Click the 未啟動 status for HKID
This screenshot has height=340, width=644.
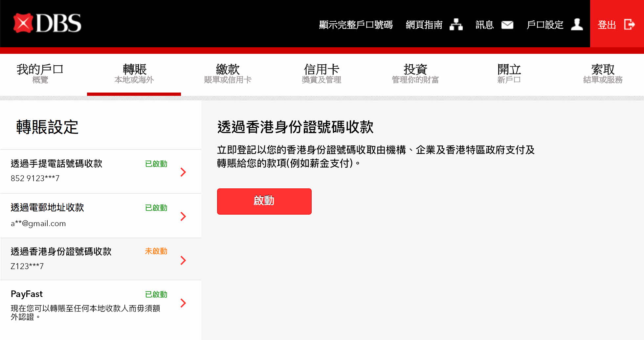[156, 251]
